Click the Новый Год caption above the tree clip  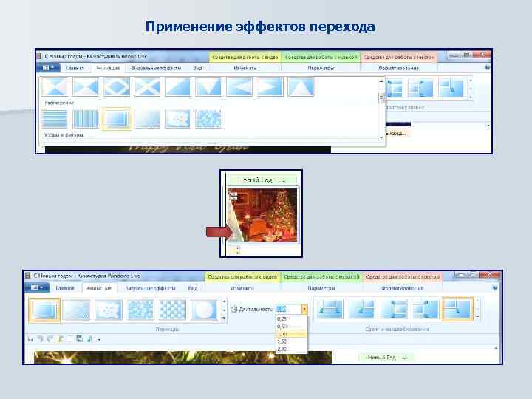coord(262,180)
